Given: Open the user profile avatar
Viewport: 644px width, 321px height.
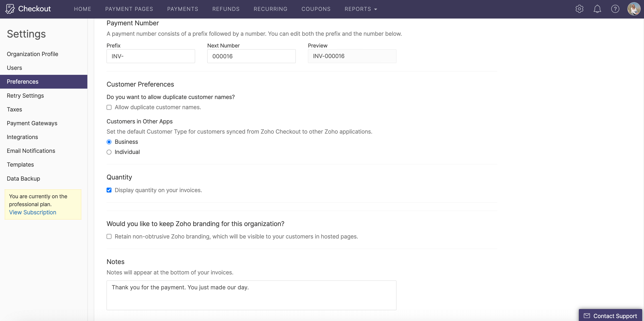Looking at the screenshot, I should point(634,9).
